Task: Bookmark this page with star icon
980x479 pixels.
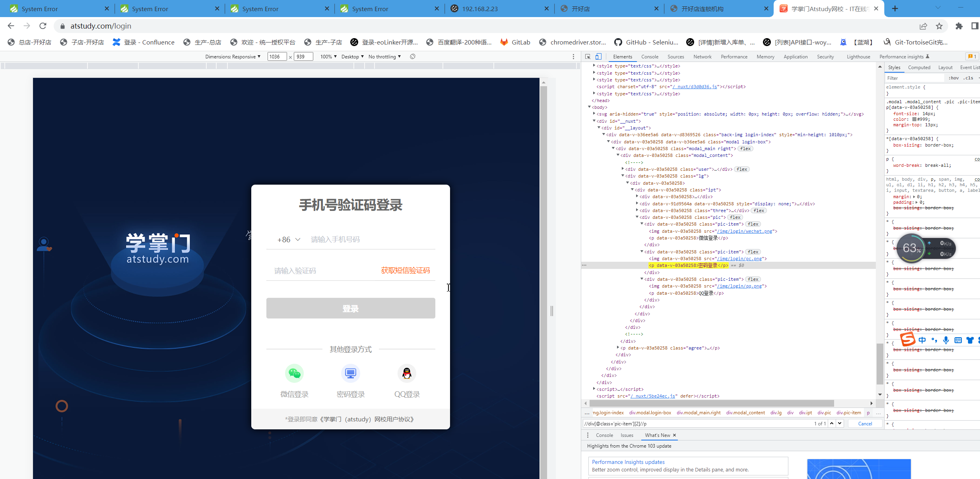Action: pos(939,26)
